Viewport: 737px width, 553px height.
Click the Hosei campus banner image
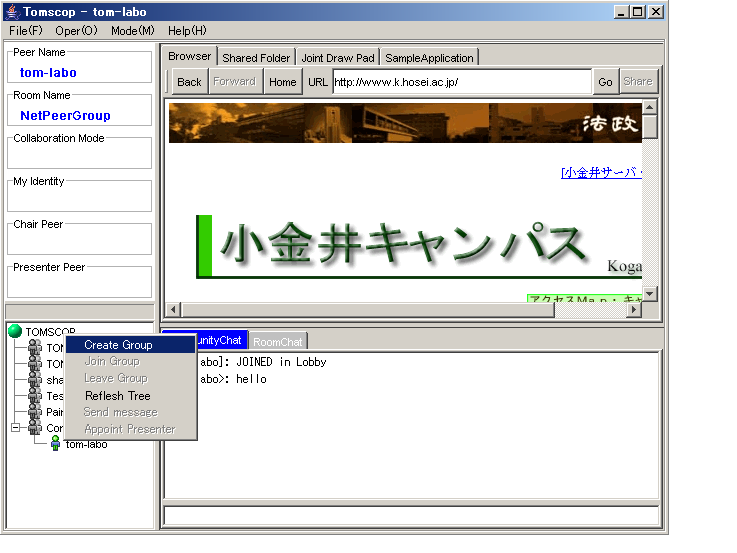point(405,123)
